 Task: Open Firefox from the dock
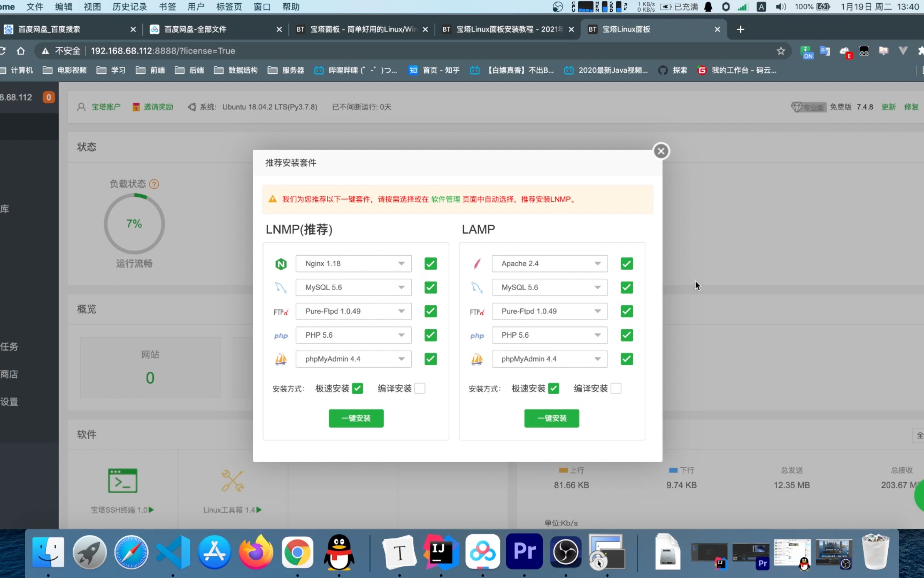point(256,552)
